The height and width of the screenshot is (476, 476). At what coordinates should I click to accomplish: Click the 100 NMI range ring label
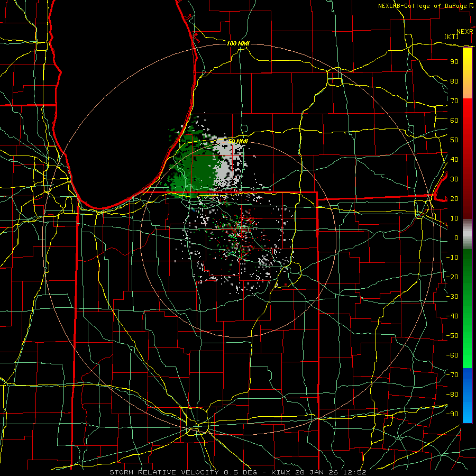[x=238, y=43]
